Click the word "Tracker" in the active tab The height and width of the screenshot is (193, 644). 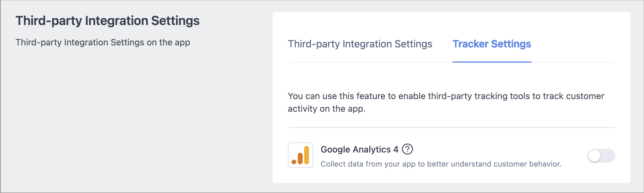(x=471, y=44)
